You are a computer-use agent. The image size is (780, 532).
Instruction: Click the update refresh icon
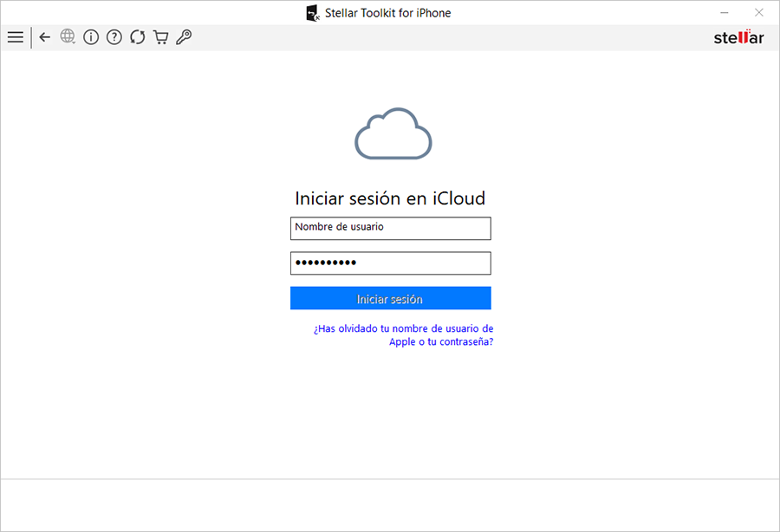point(137,37)
